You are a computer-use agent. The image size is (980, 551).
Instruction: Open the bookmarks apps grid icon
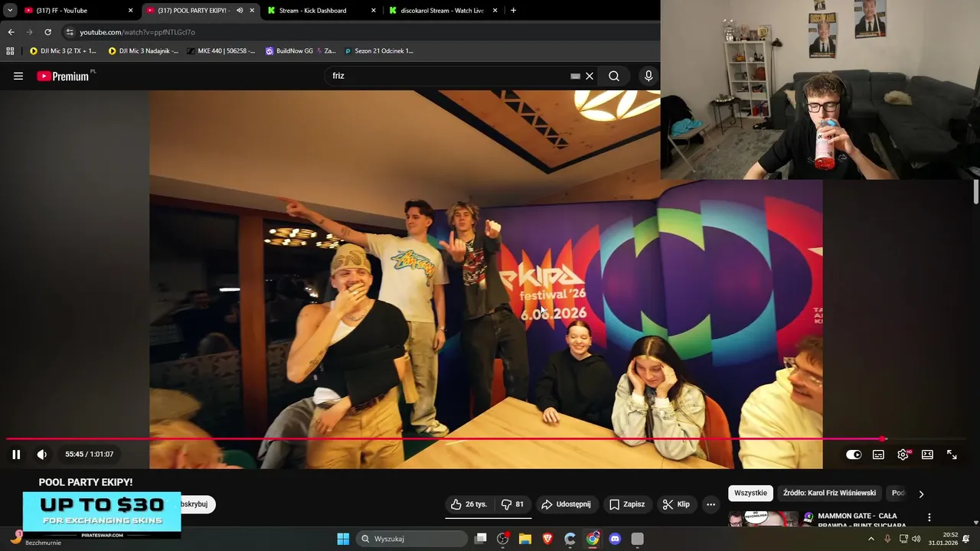tap(10, 51)
